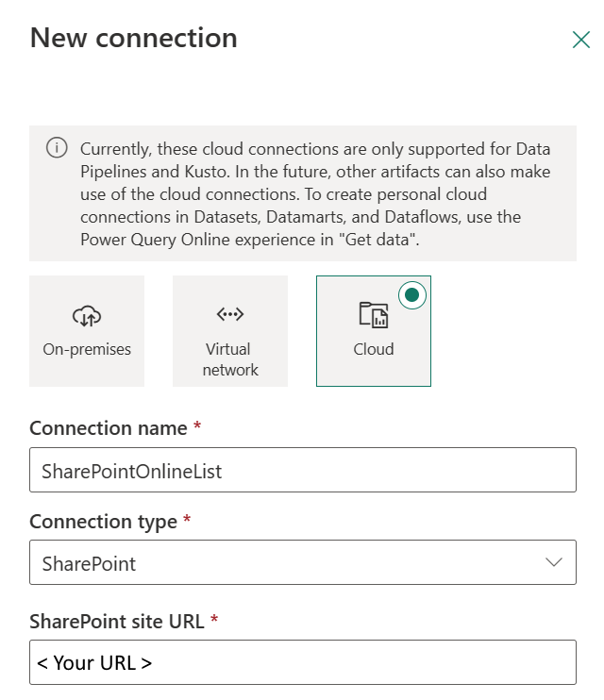Screen dimensions: 604x700
Task: Click the "Connection name" field label
Action: tap(109, 428)
